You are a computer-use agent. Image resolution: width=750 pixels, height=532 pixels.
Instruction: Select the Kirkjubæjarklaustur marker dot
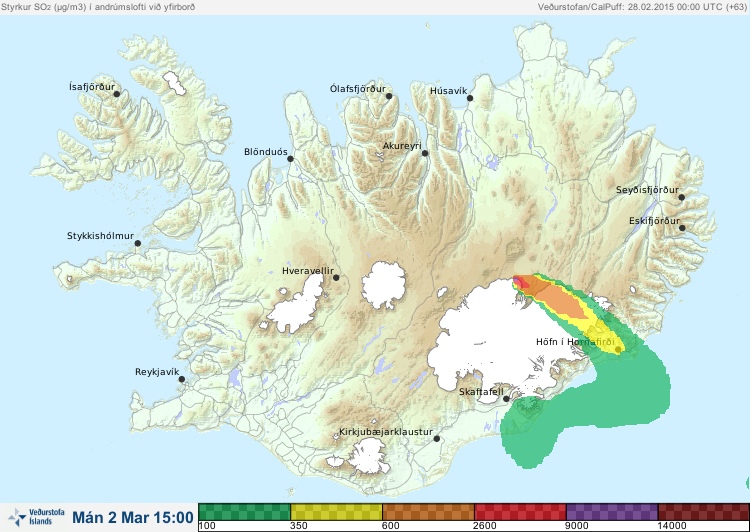pos(436,439)
